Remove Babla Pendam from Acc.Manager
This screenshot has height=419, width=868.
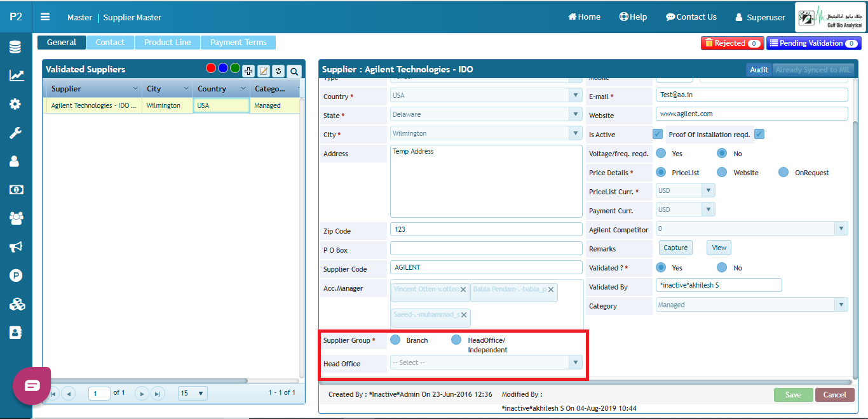551,289
